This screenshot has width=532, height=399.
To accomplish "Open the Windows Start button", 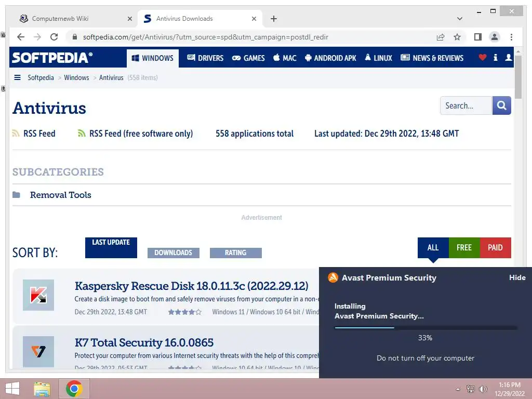I will click(x=12, y=389).
